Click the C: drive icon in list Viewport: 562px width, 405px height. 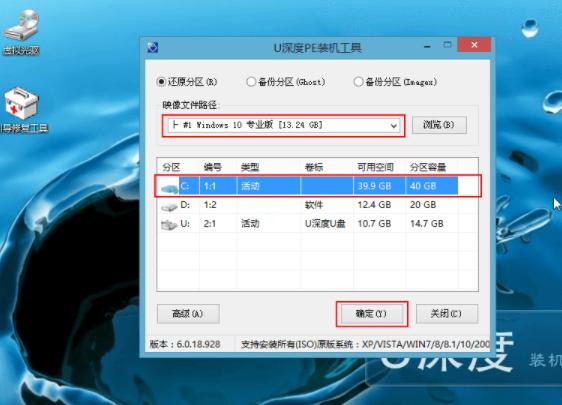[169, 187]
